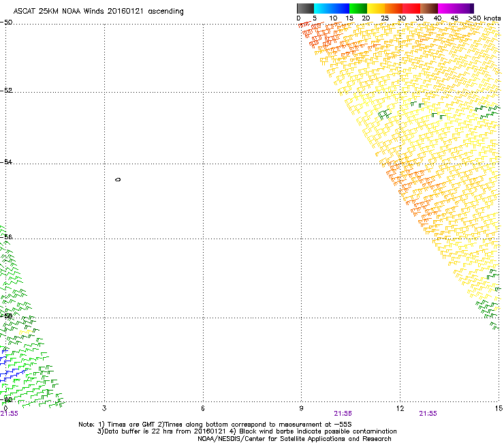Select the green 15-20 knots legend segment

tap(358, 8)
